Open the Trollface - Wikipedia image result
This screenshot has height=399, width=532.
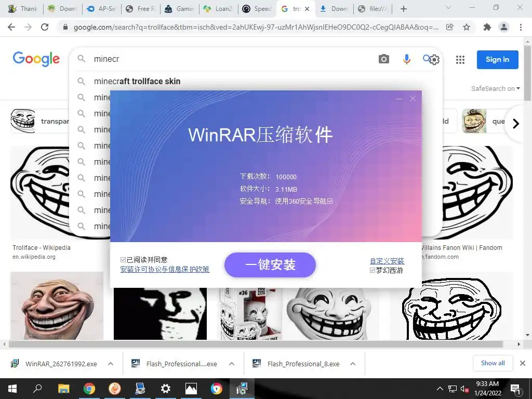(x=40, y=193)
